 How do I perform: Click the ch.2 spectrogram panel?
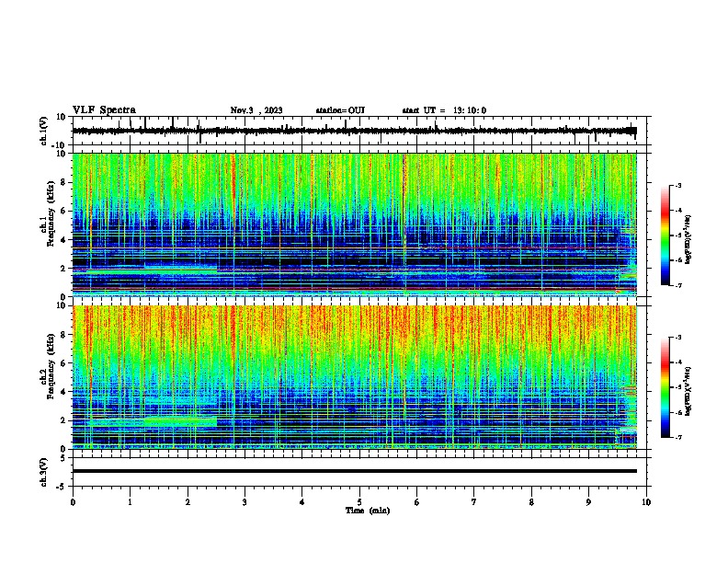click(354, 377)
